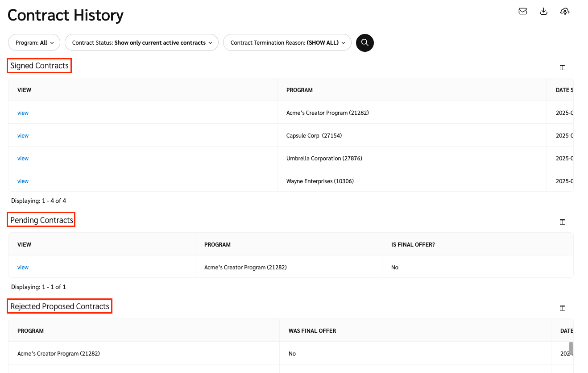Click the WAS FINAL OFFER column header
The image size is (588, 373).
click(x=312, y=331)
